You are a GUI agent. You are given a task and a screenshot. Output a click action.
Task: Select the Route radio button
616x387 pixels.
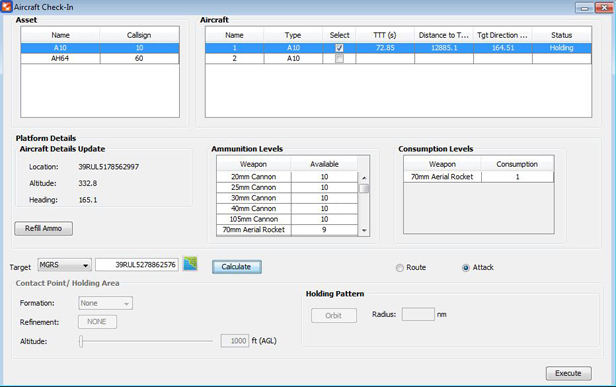coord(400,268)
